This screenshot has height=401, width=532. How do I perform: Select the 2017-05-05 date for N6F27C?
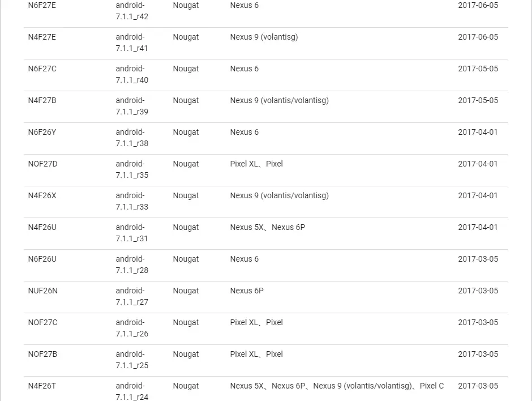coord(478,69)
